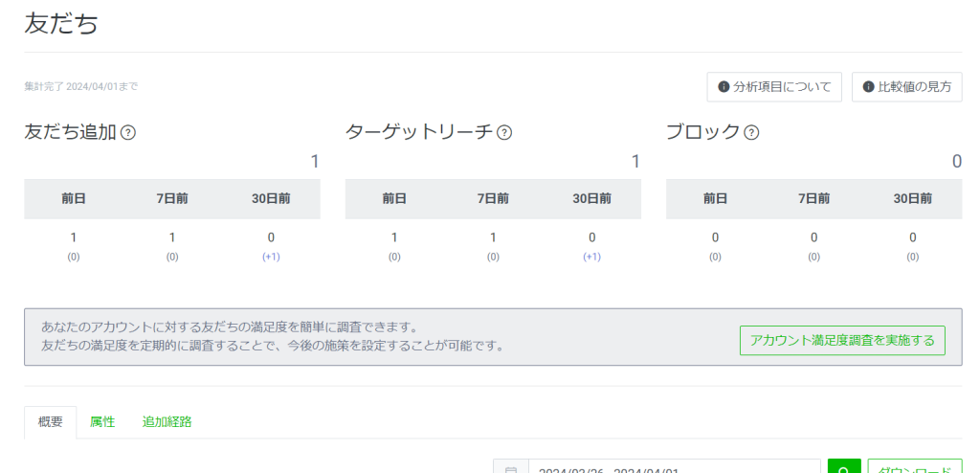980x473 pixels.
Task: Click the 友だち追加 total value 1
Action: click(x=315, y=162)
